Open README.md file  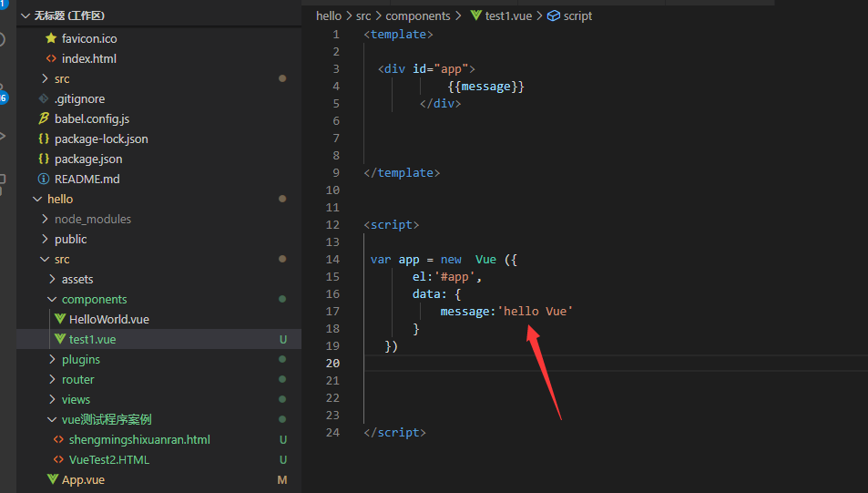[87, 179]
